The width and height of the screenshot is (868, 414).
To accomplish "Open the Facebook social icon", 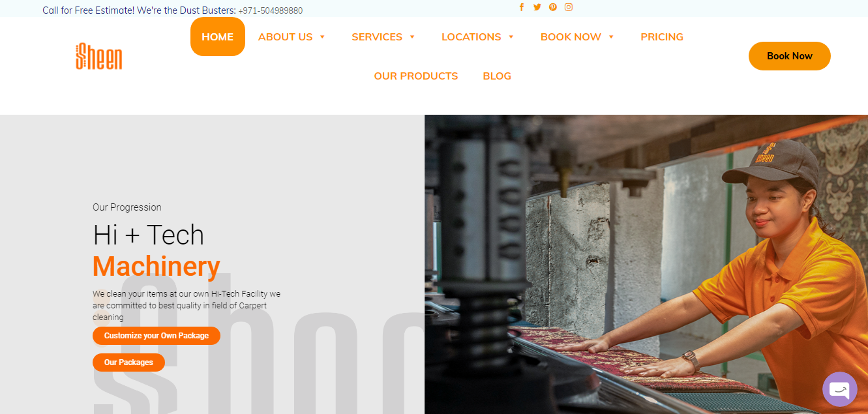I will click(x=522, y=7).
